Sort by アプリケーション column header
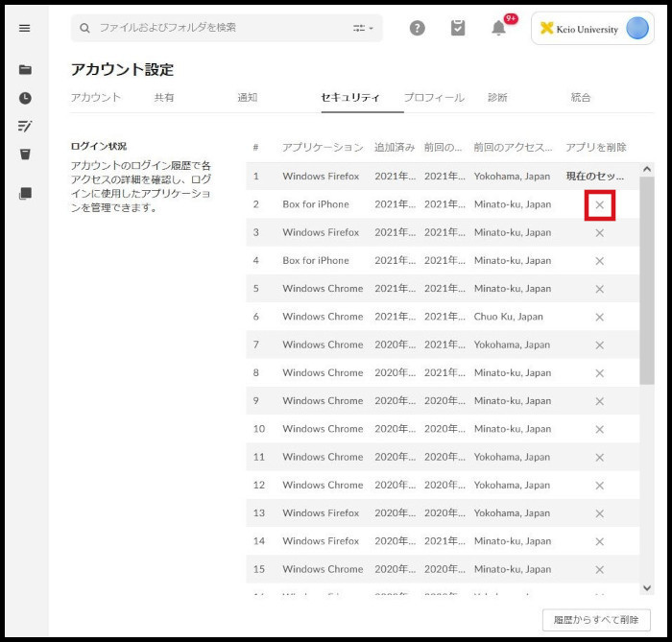This screenshot has width=672, height=642. pos(323,147)
